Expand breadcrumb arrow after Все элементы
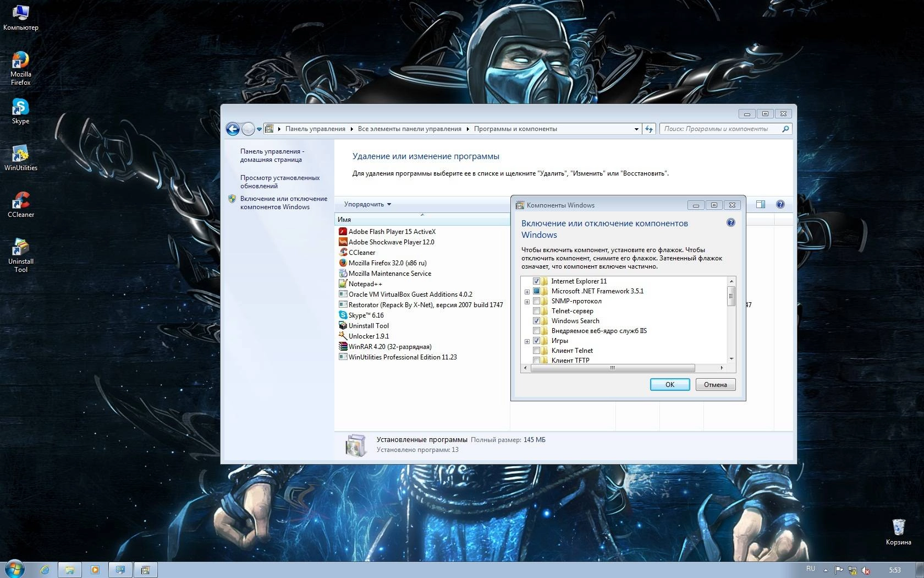Image resolution: width=924 pixels, height=578 pixels. coord(468,129)
